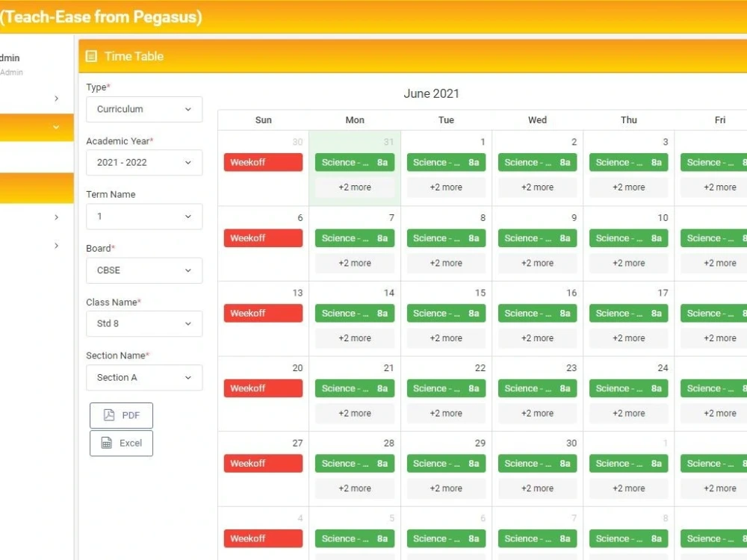
Task: Show +2 more events on June 1
Action: 446,187
